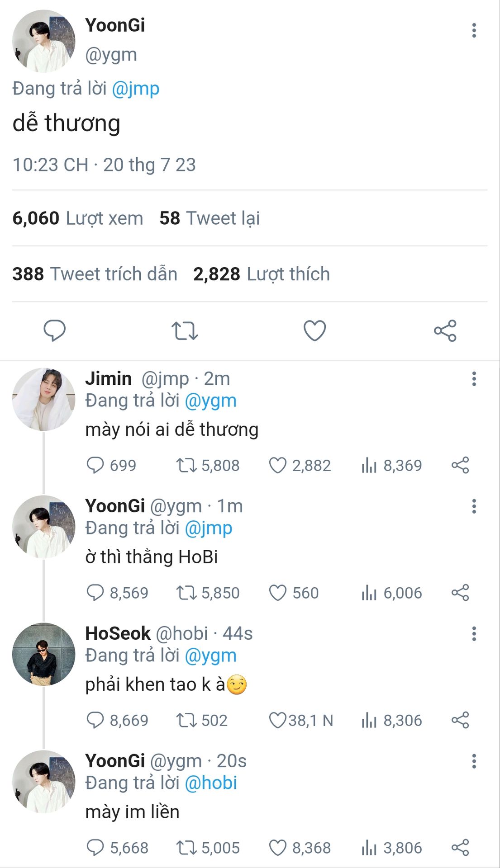Open more options on Jimin's reply
Viewport: 500px width, 868px height.
pyautogui.click(x=474, y=379)
